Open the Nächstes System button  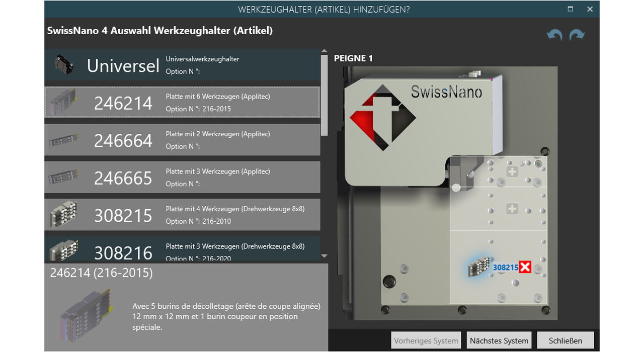(x=499, y=340)
